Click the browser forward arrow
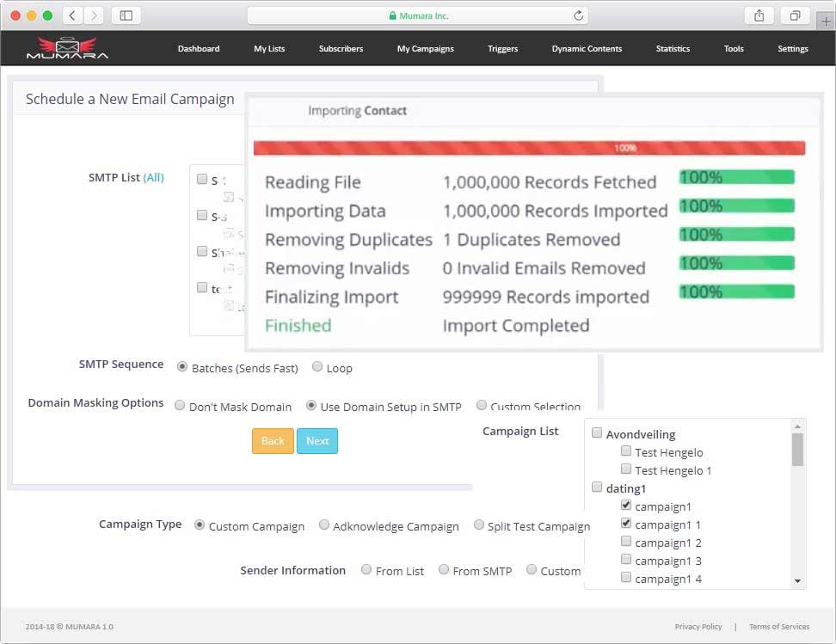The height and width of the screenshot is (644, 836). coord(94,15)
